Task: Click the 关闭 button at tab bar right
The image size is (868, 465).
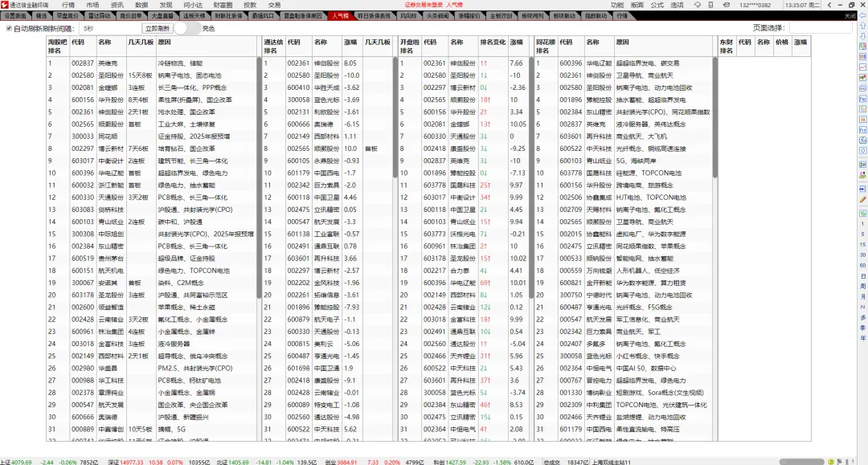Action: tap(850, 16)
